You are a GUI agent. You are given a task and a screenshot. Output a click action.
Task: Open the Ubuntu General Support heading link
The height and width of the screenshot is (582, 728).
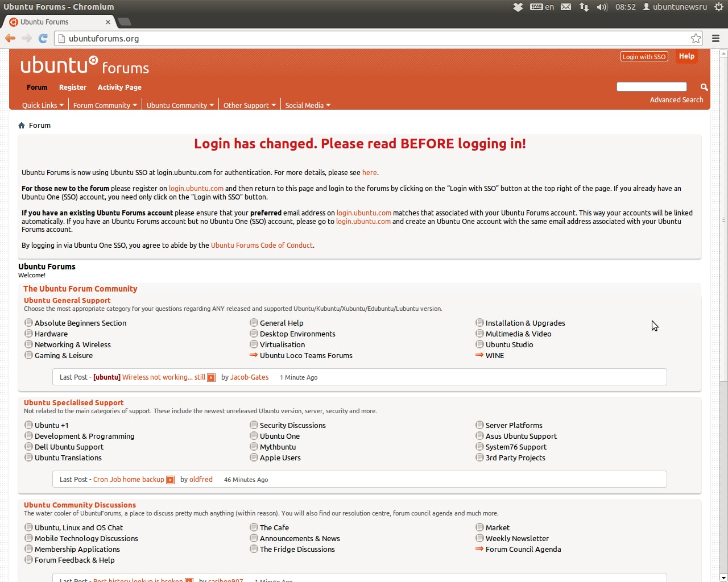[x=67, y=300]
